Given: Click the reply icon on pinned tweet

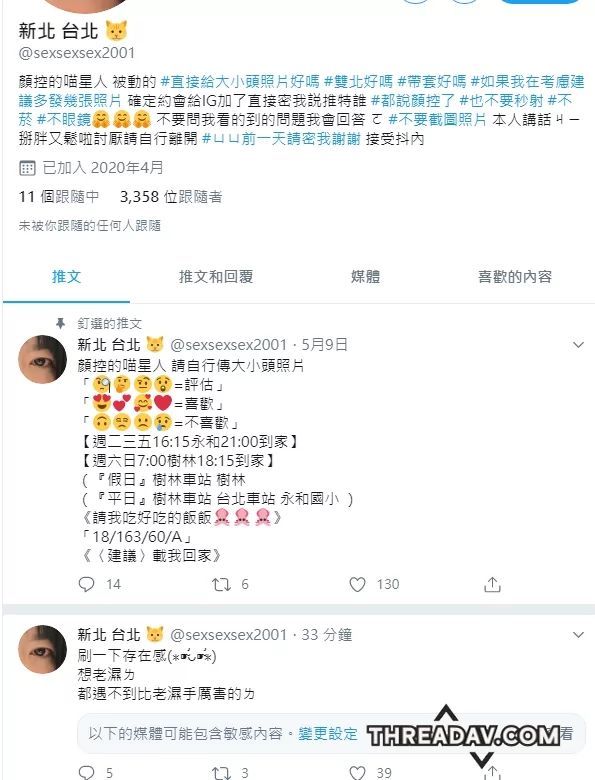Looking at the screenshot, I should pyautogui.click(x=87, y=584).
